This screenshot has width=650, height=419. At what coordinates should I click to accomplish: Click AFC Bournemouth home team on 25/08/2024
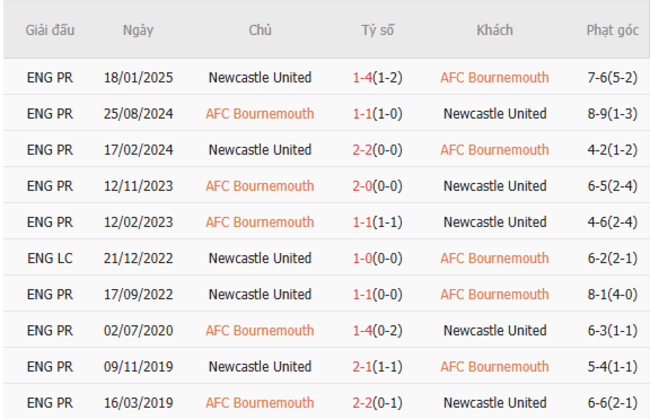[260, 113]
